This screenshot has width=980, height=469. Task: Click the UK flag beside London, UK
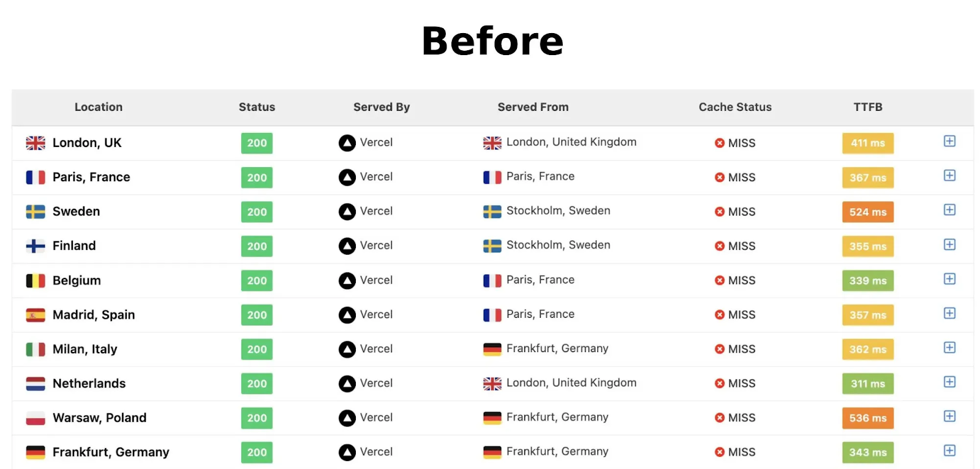[36, 143]
